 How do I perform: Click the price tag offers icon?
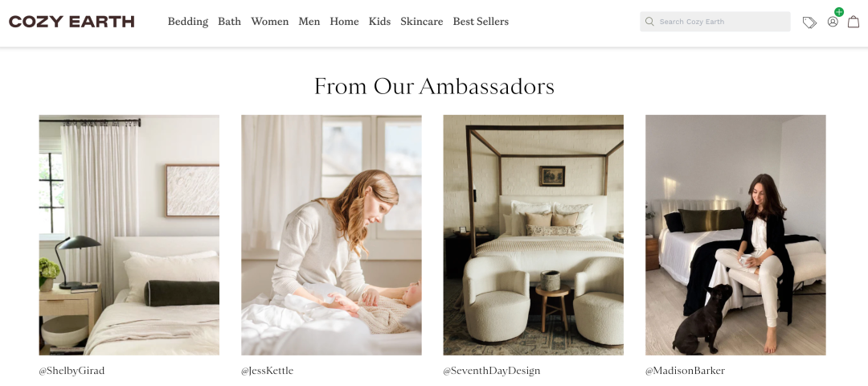click(809, 23)
